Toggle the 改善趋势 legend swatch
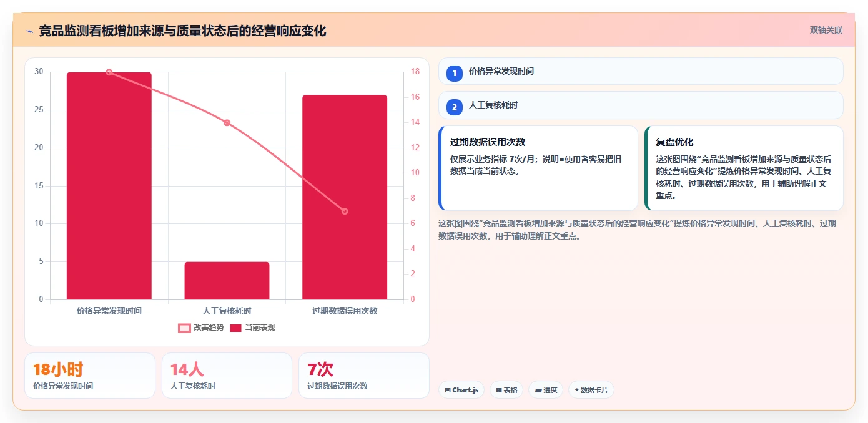Image resolution: width=868 pixels, height=423 pixels. [184, 328]
